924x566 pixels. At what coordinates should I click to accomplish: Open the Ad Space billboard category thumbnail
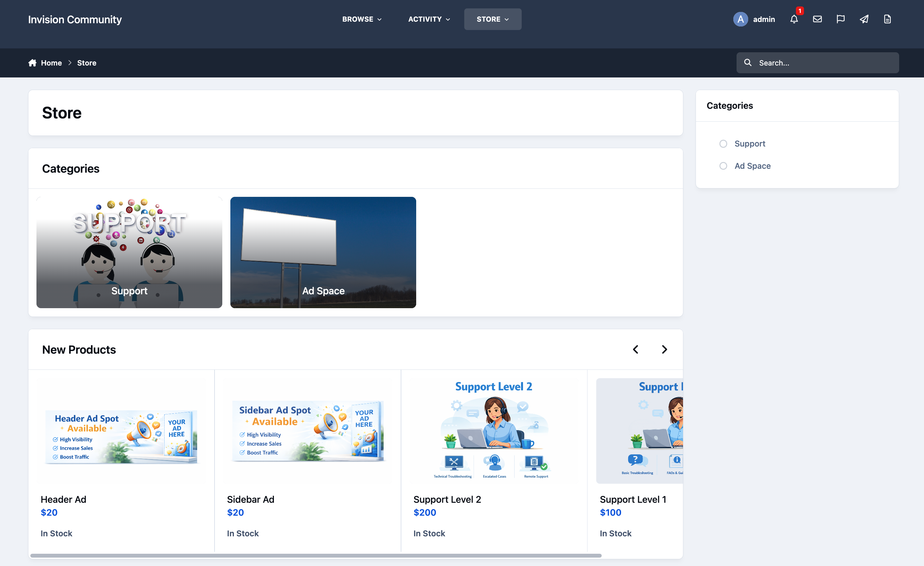tap(323, 252)
